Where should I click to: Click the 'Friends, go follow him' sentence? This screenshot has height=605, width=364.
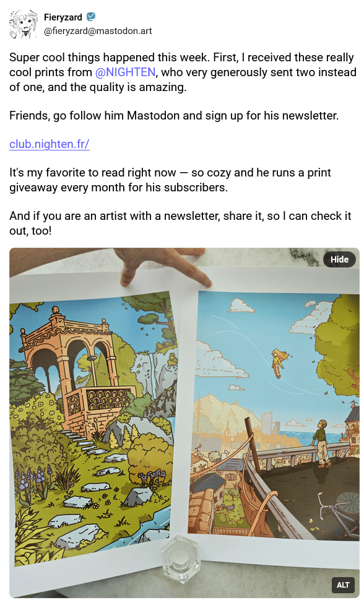tap(174, 115)
